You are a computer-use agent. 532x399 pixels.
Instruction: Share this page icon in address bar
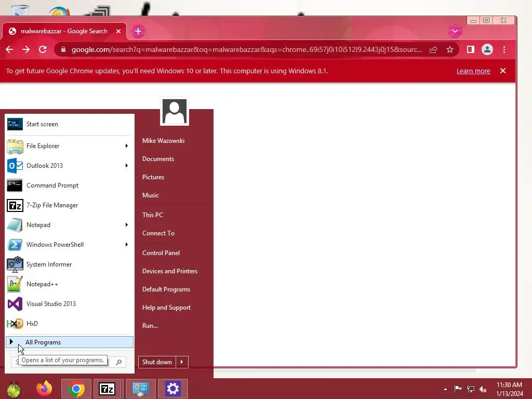point(433,50)
